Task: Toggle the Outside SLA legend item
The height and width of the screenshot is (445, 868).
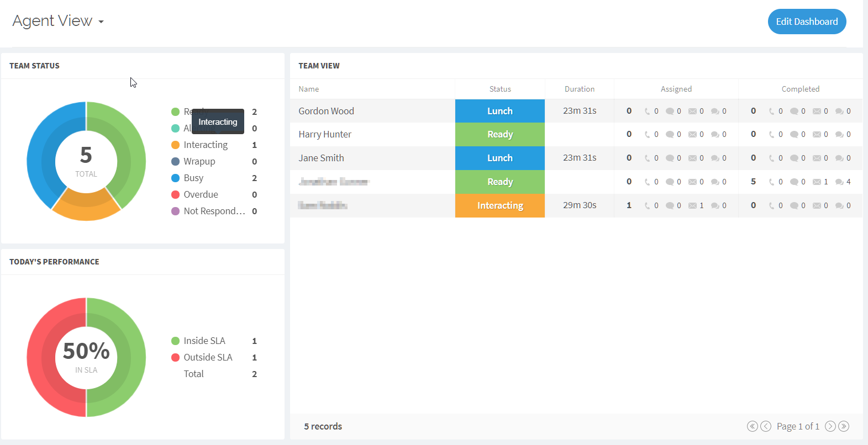Action: point(208,357)
